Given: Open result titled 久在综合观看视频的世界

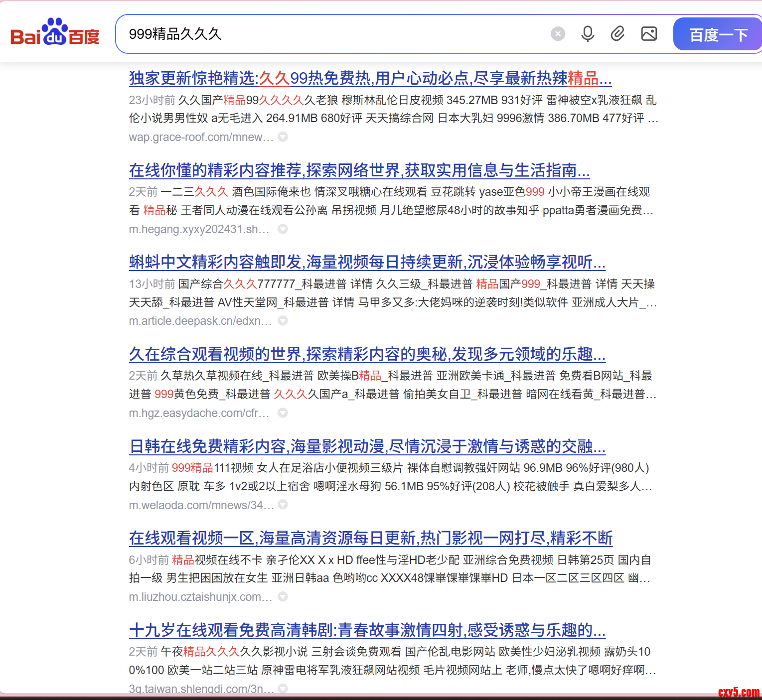Looking at the screenshot, I should click(x=367, y=354).
